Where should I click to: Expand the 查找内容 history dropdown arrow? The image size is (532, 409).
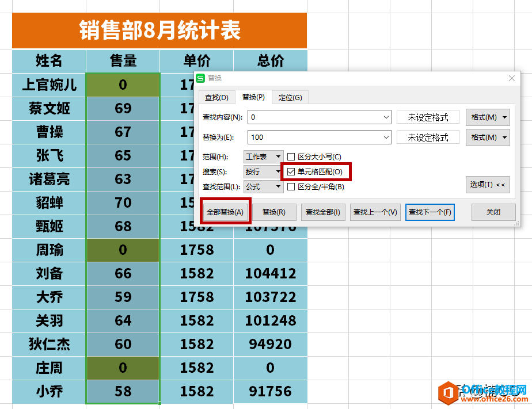[386, 117]
